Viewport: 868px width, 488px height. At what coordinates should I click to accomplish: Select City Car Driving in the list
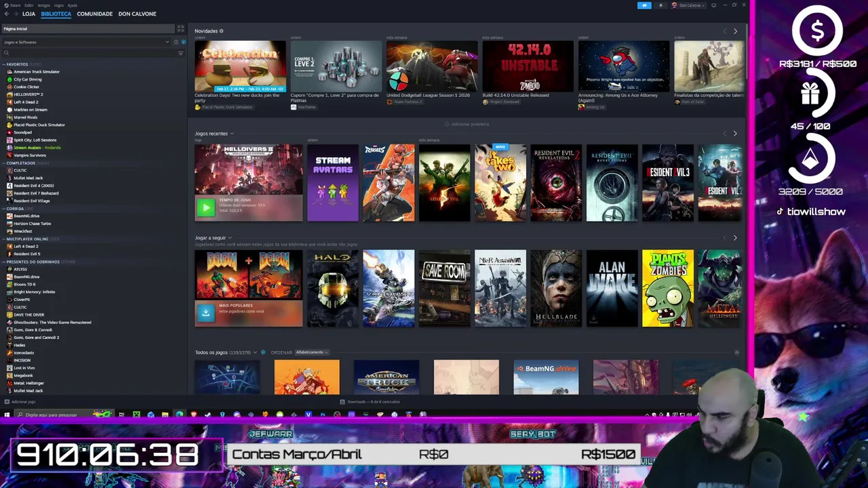27,79
